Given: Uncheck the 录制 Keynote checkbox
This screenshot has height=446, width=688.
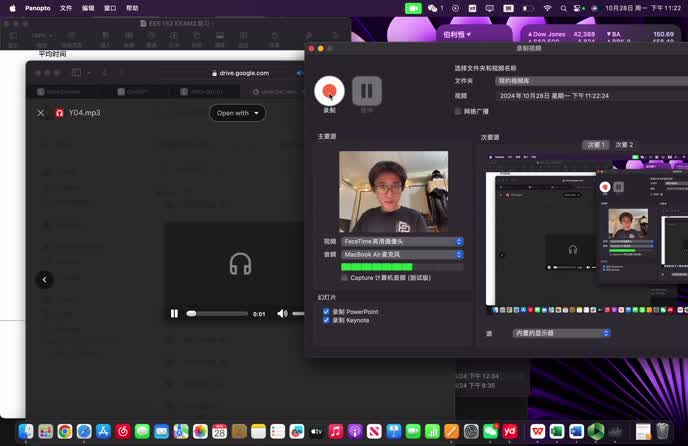Looking at the screenshot, I should click(x=327, y=320).
